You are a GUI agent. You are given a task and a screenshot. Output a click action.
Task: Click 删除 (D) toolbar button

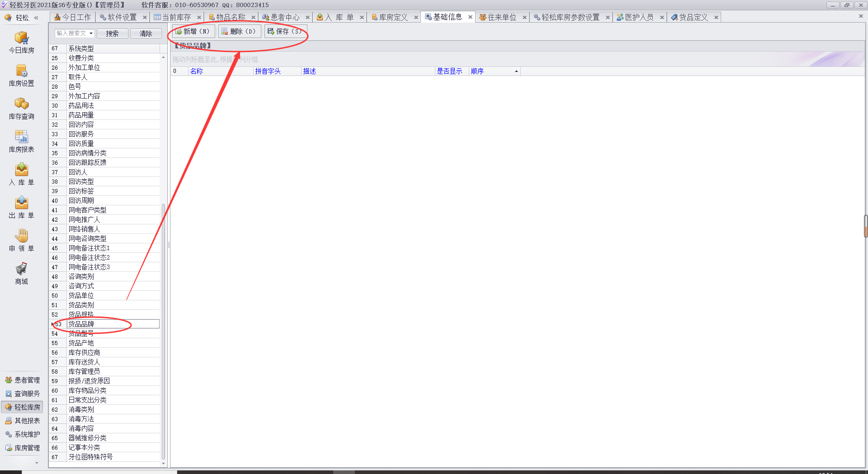pos(239,31)
